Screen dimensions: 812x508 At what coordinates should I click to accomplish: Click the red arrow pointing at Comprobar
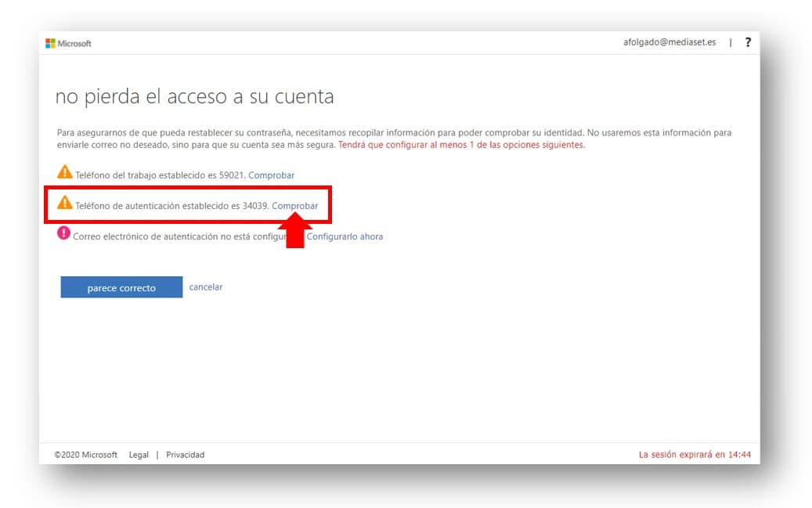click(294, 232)
